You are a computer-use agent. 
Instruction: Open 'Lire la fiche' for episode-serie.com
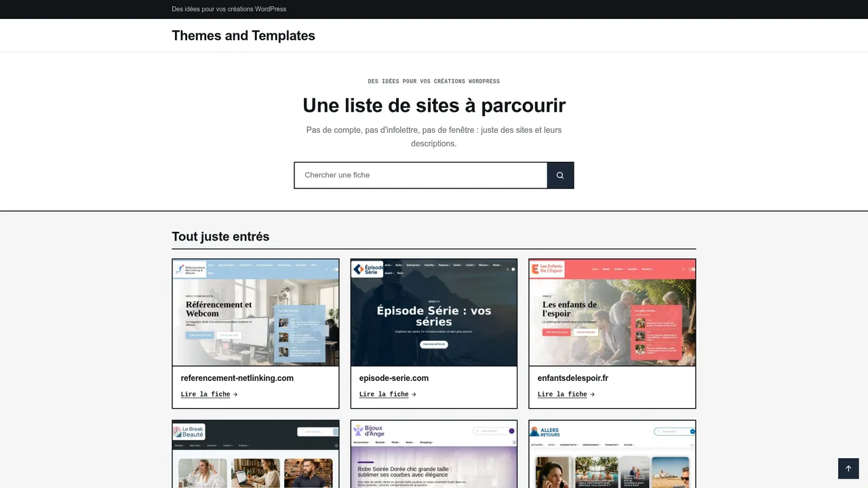pyautogui.click(x=387, y=394)
